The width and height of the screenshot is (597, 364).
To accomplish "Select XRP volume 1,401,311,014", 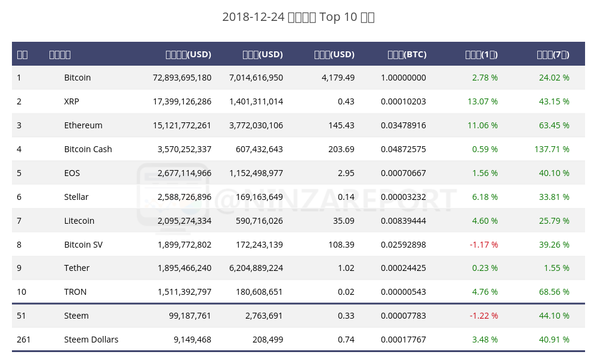I will [x=256, y=101].
